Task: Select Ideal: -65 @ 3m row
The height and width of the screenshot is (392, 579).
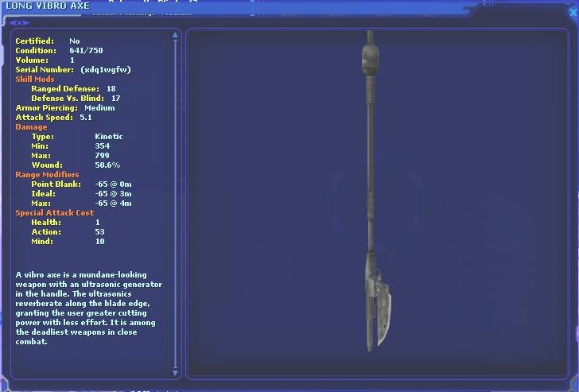Action: [x=81, y=194]
